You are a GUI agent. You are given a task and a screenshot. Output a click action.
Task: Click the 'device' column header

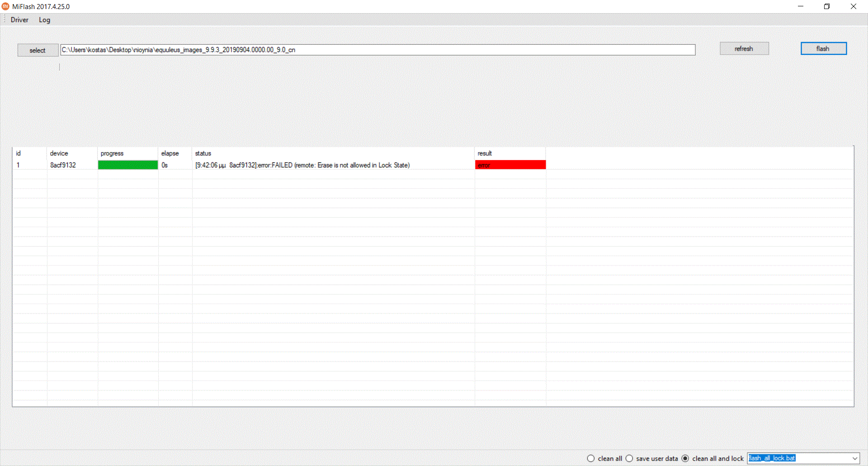72,153
